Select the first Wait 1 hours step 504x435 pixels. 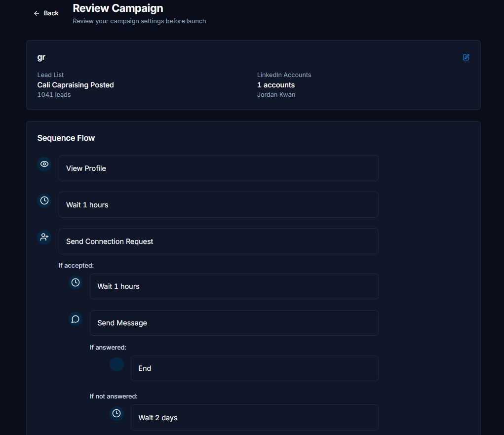click(x=219, y=205)
